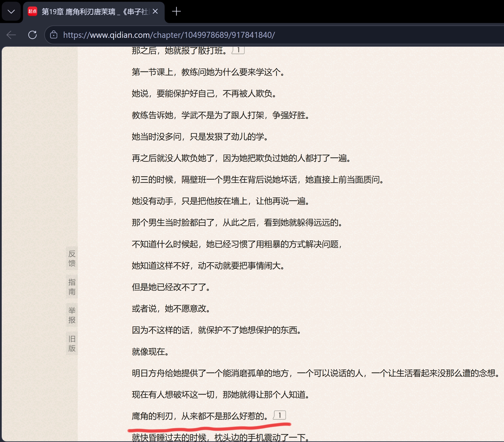
Task: Open the 指南 guide sidebar button
Action: (x=72, y=287)
